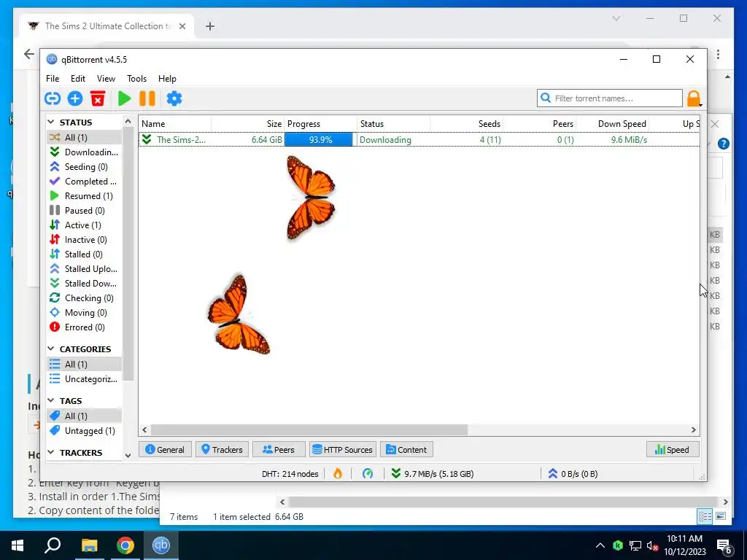
Task: Filter by Seeding (0) status
Action: pos(84,167)
